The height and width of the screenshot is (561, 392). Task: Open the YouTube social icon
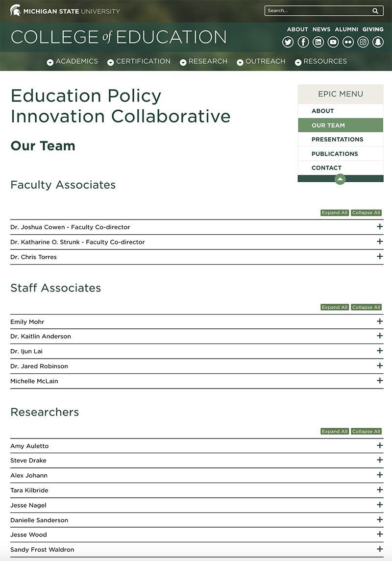point(333,42)
